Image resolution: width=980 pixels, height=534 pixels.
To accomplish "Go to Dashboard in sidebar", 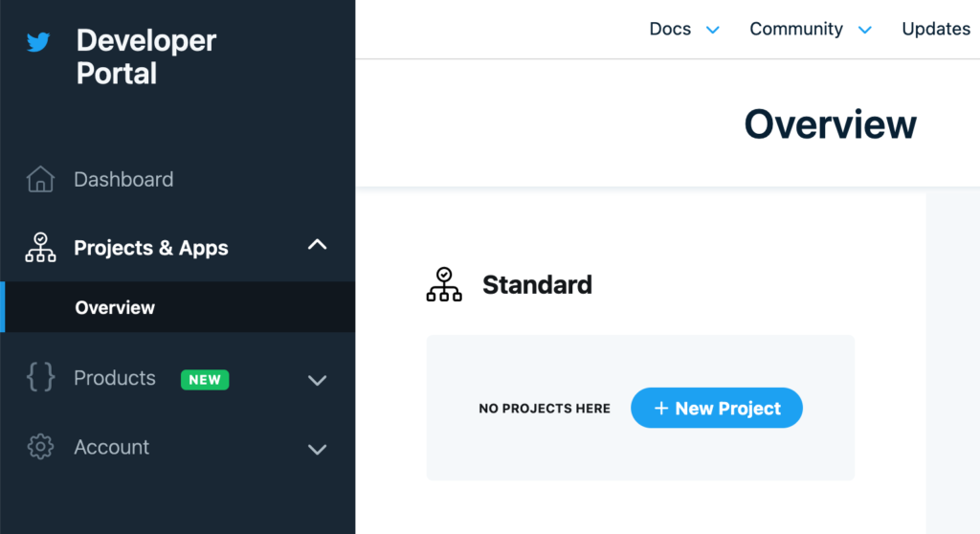I will 123,180.
